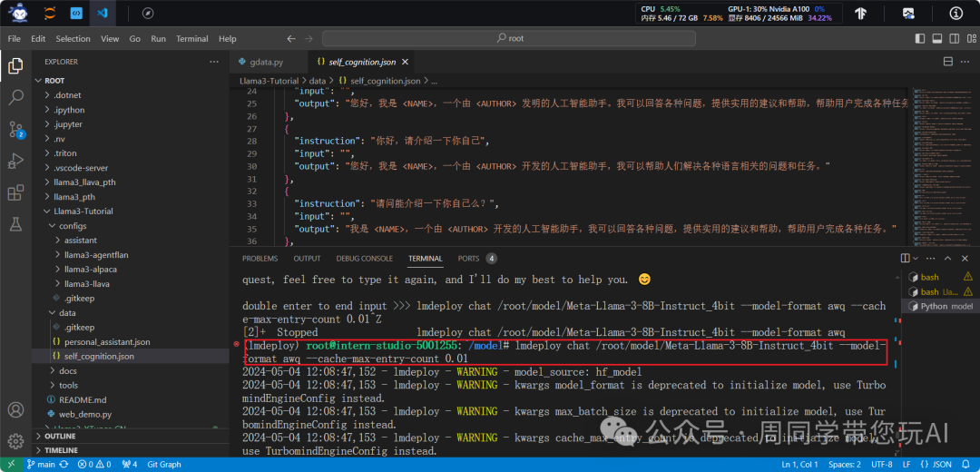
Task: Open the Extensions view
Action: coord(15,193)
